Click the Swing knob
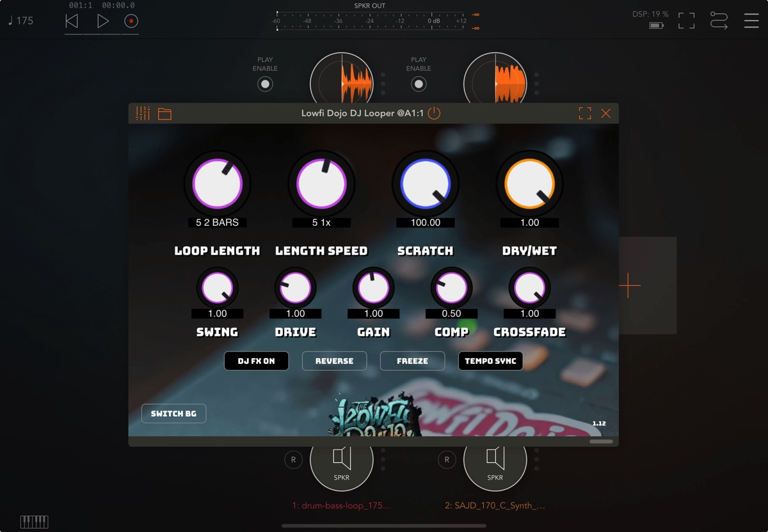Viewport: 768px width, 532px height. tap(218, 288)
